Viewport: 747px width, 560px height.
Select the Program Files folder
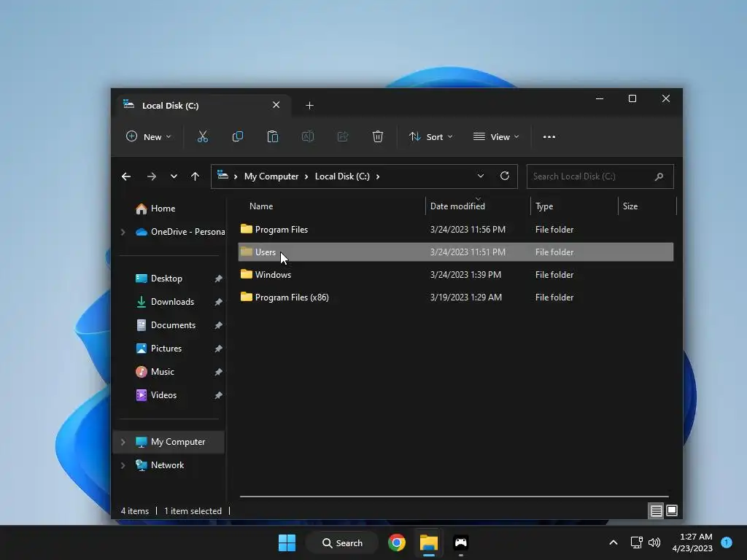456,230
